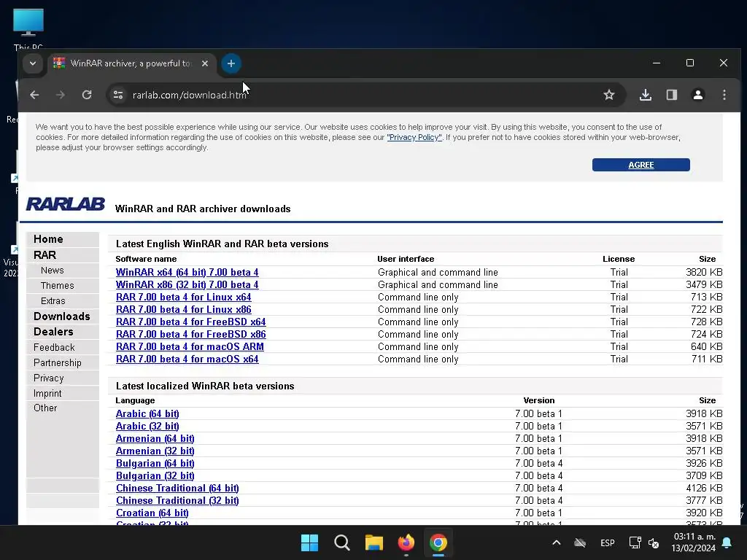The height and width of the screenshot is (560, 747).
Task: Open Chrome profile avatar icon
Action: pyautogui.click(x=698, y=95)
